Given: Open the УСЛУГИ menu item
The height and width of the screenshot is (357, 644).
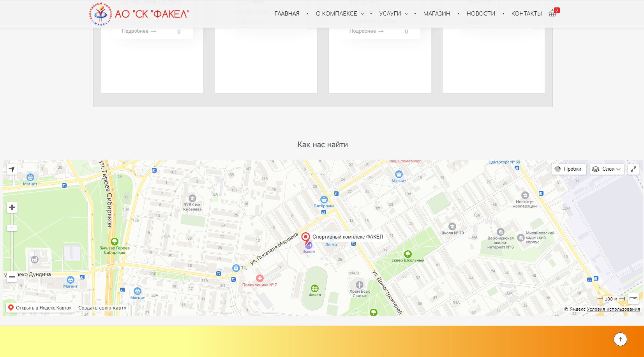Looking at the screenshot, I should [x=390, y=14].
